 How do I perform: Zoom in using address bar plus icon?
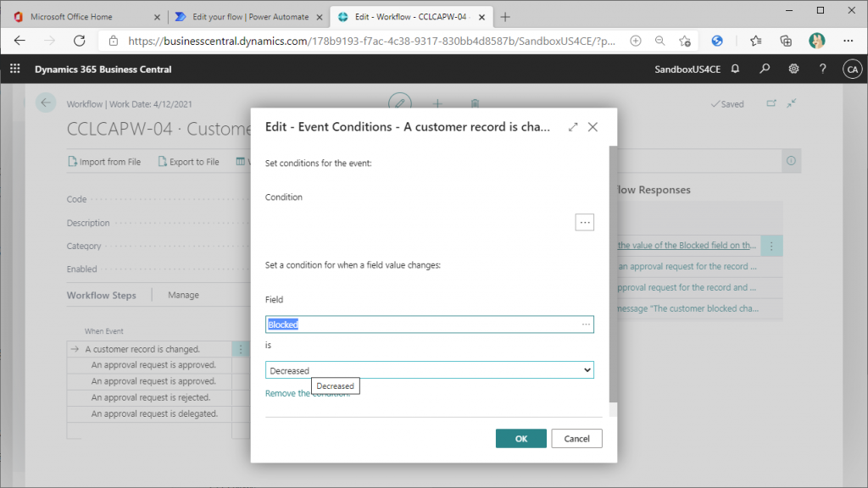click(636, 41)
